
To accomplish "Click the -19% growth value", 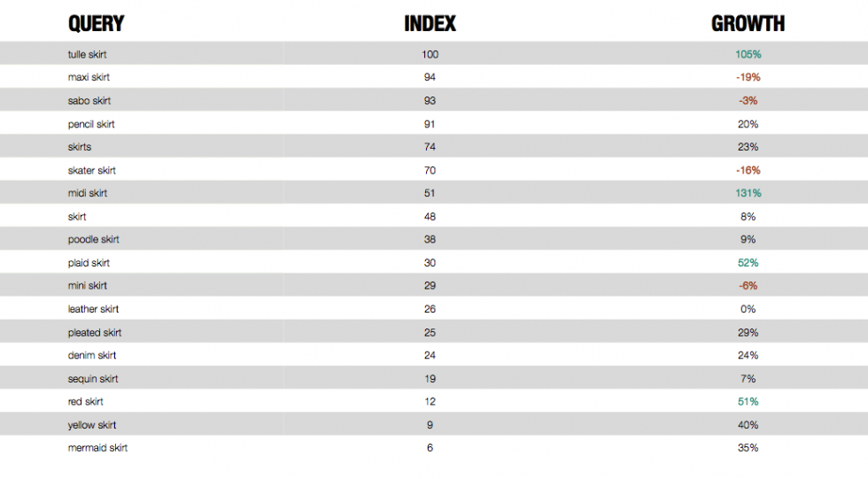I will 748,77.
